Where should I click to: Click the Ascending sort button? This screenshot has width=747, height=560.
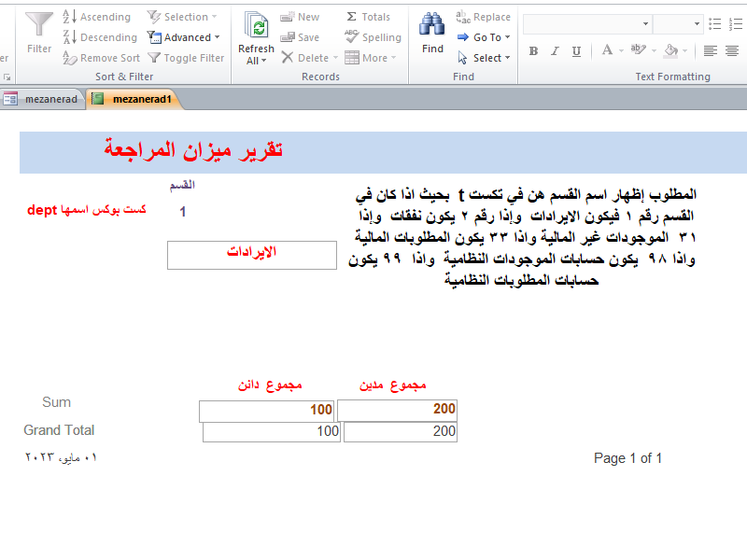[97, 17]
